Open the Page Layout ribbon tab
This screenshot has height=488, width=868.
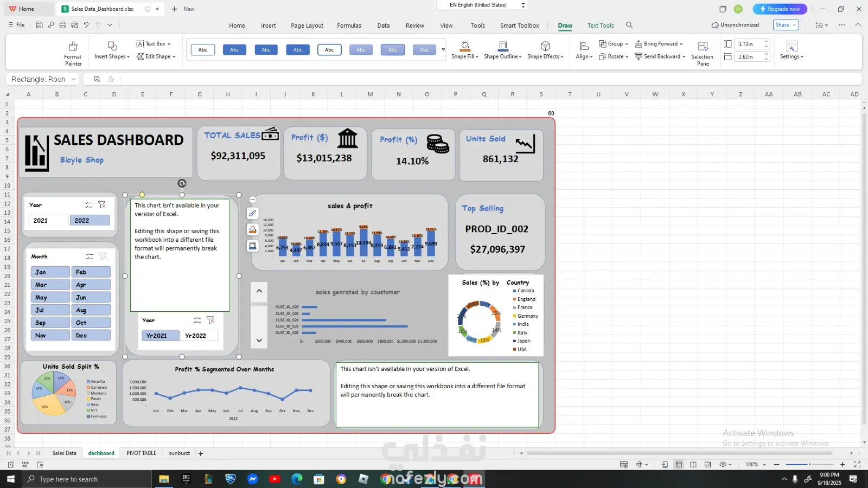coord(307,25)
